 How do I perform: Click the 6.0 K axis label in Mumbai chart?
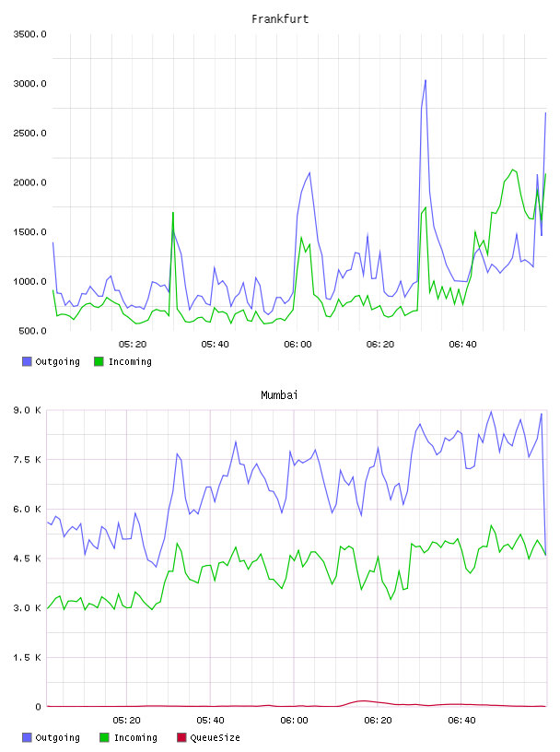click(27, 509)
